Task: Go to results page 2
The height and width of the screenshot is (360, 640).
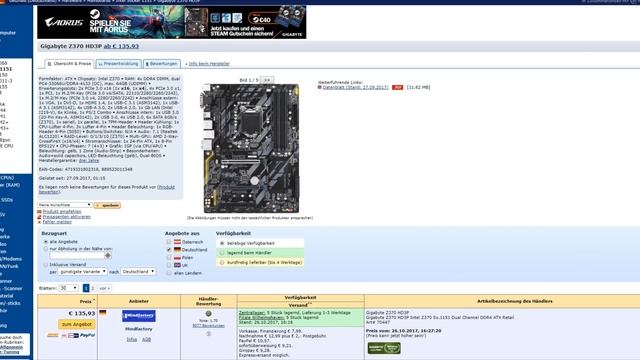Action: (93, 288)
